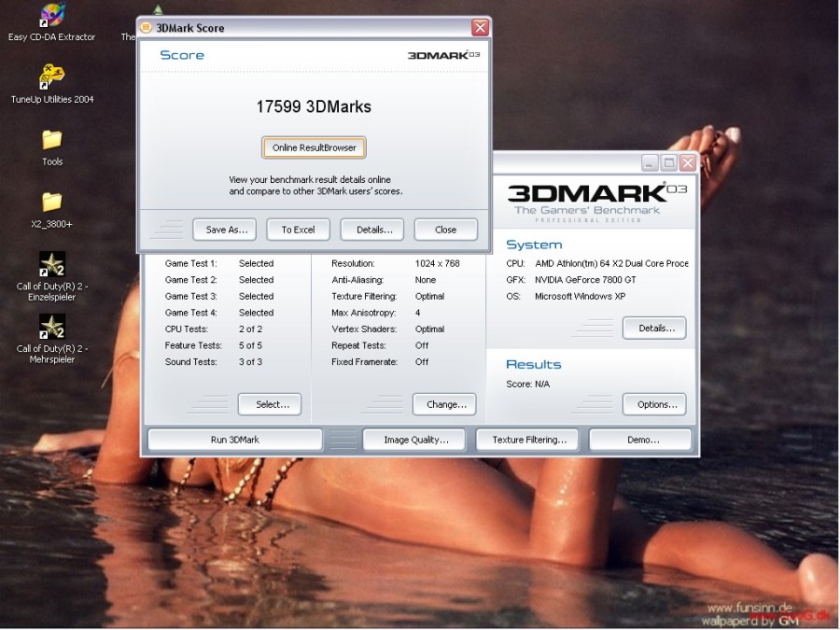Image resolution: width=840 pixels, height=630 pixels.
Task: Click the 'View your benchmark result details online' text
Action: click(310, 180)
